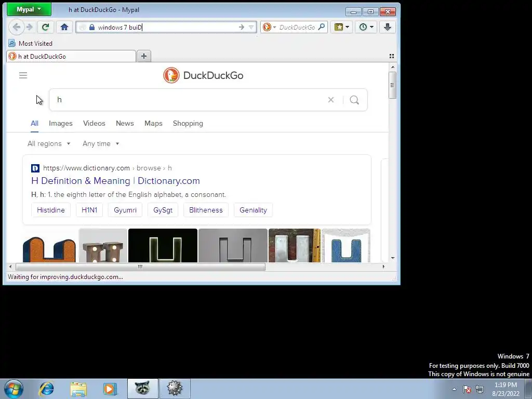Open the blue H image thumbnail

click(345, 246)
